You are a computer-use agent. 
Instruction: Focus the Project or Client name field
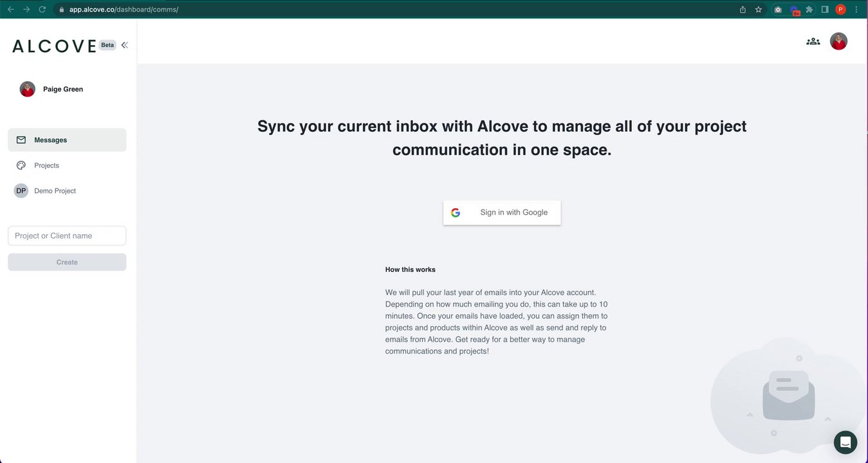tap(67, 236)
